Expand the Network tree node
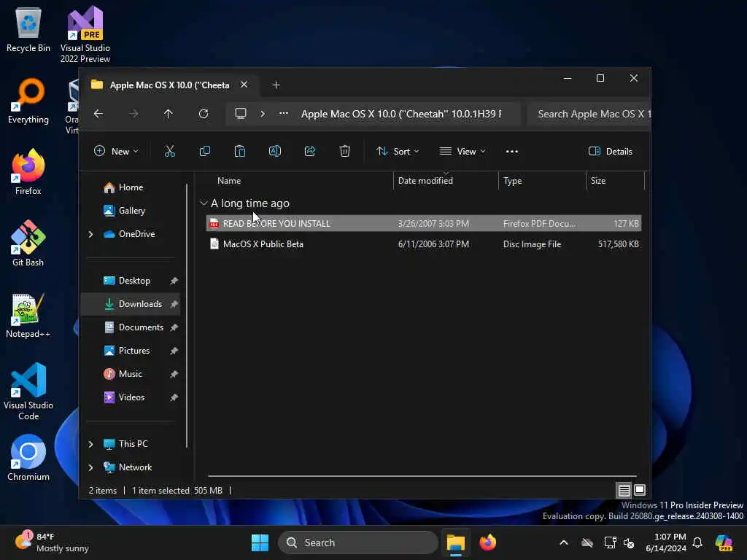747x560 pixels. click(90, 467)
